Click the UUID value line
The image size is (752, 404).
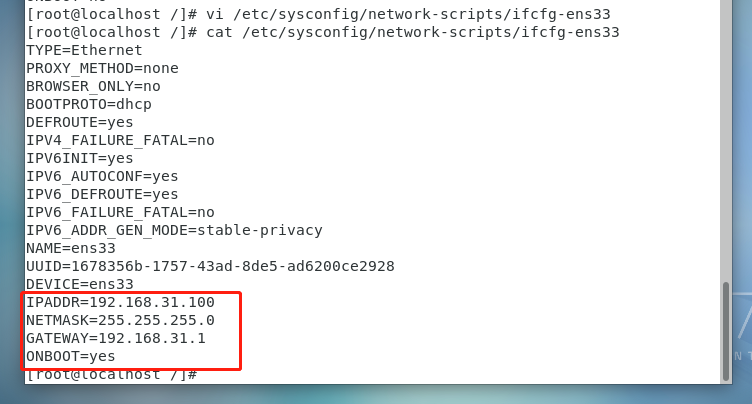tap(210, 266)
